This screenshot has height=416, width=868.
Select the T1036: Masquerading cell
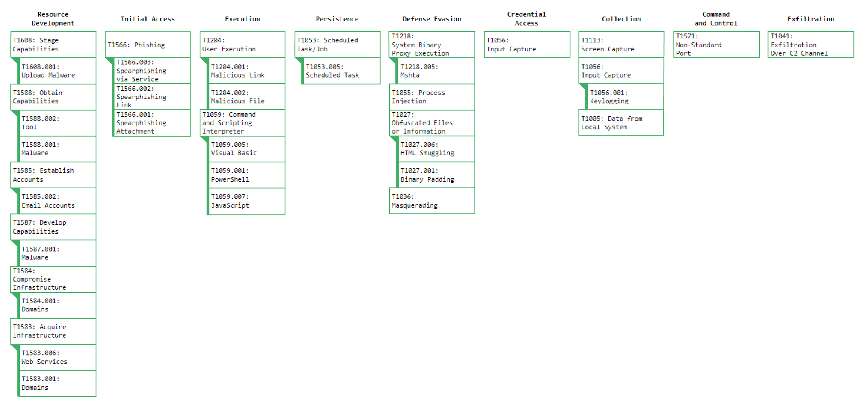432,201
